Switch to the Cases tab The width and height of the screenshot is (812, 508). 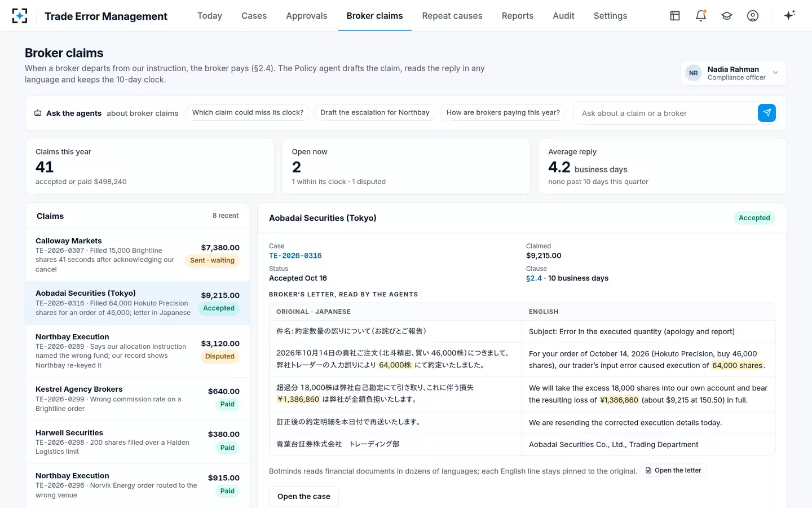coord(254,16)
